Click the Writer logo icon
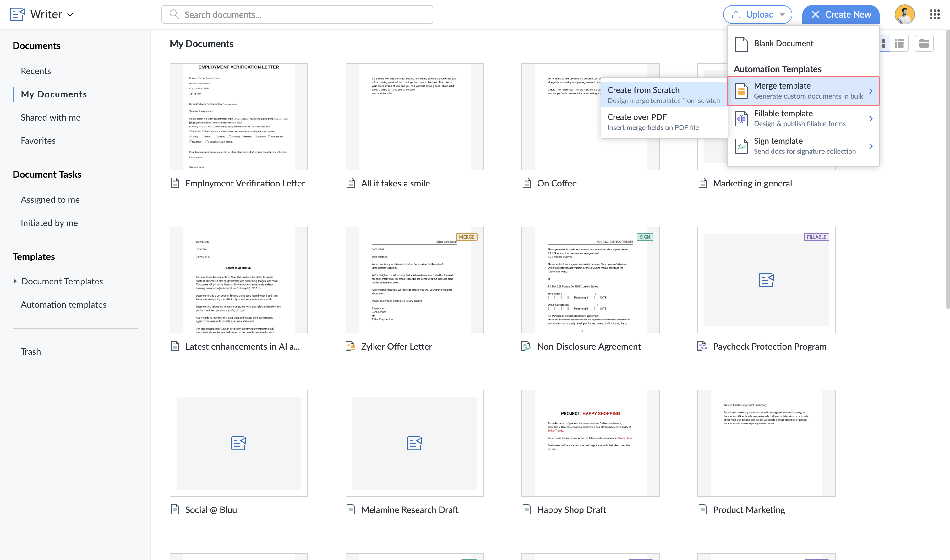This screenshot has width=950, height=560. pos(17,14)
